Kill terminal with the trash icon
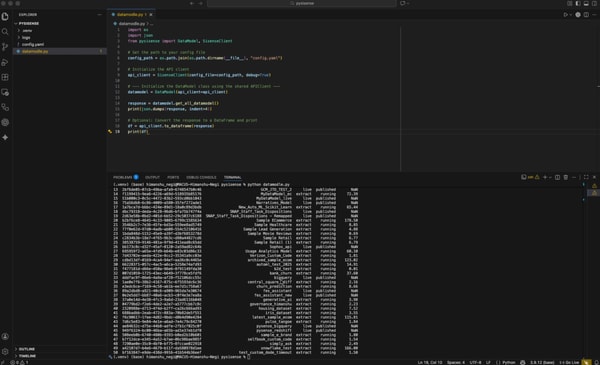 pos(566,177)
